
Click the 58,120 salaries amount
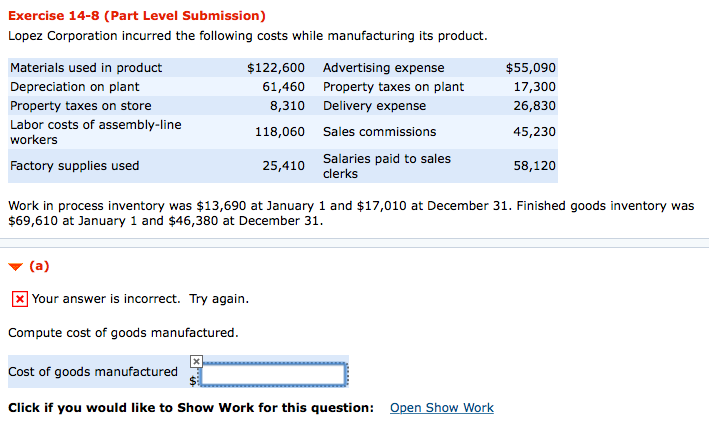pos(535,166)
